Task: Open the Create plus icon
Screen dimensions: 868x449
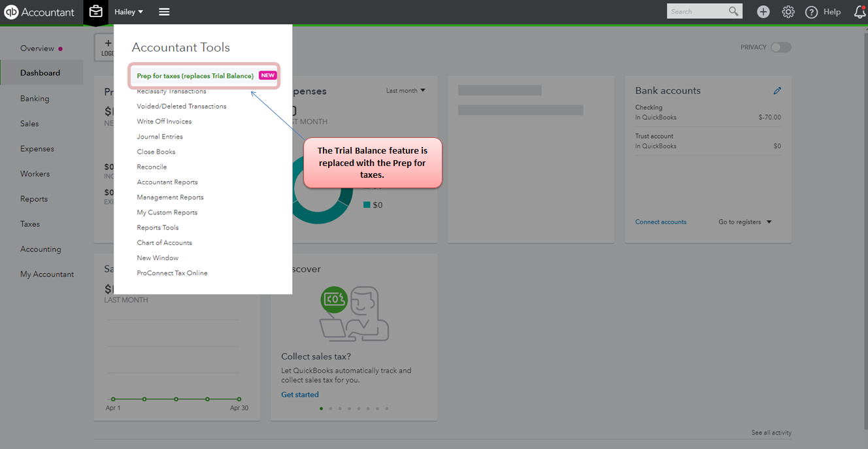Action: [763, 12]
